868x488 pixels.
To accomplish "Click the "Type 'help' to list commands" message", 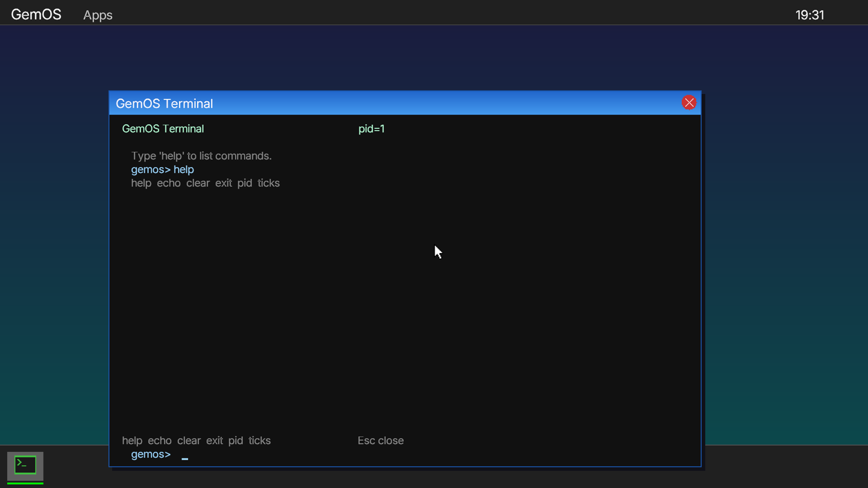I will [201, 156].
